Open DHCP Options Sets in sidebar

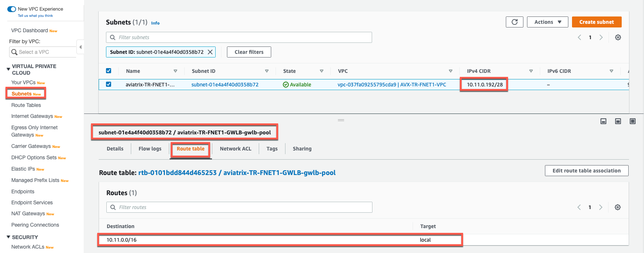click(x=34, y=157)
